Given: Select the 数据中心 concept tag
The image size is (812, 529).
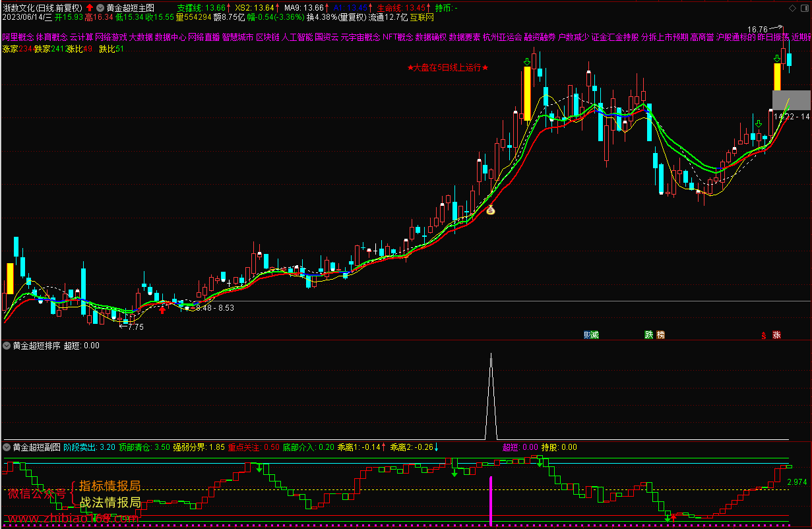Looking at the screenshot, I should point(170,37).
